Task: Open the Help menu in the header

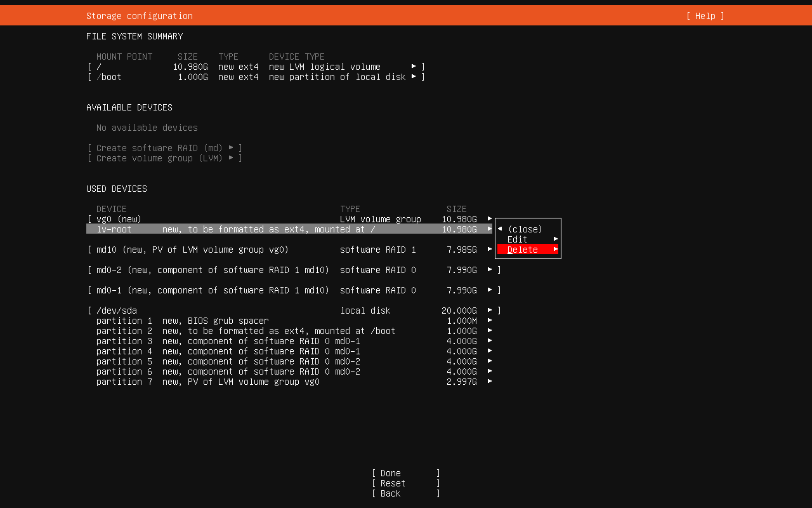Action: (x=705, y=16)
